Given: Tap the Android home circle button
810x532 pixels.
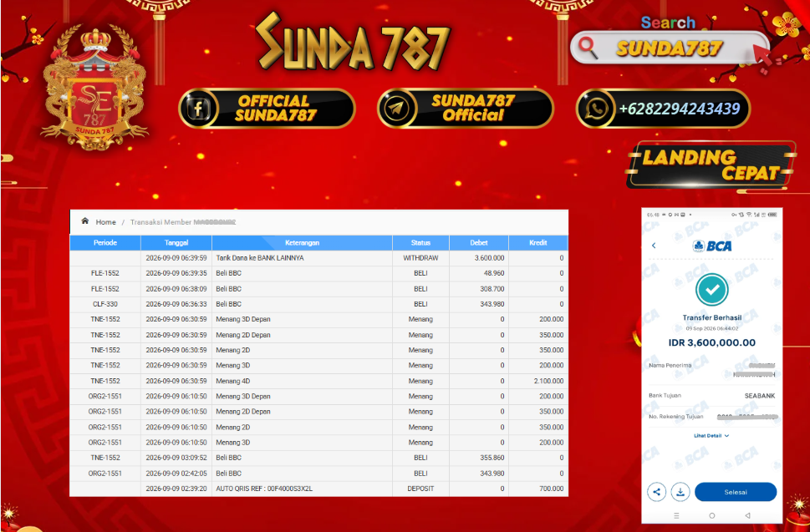Looking at the screenshot, I should point(712,515).
